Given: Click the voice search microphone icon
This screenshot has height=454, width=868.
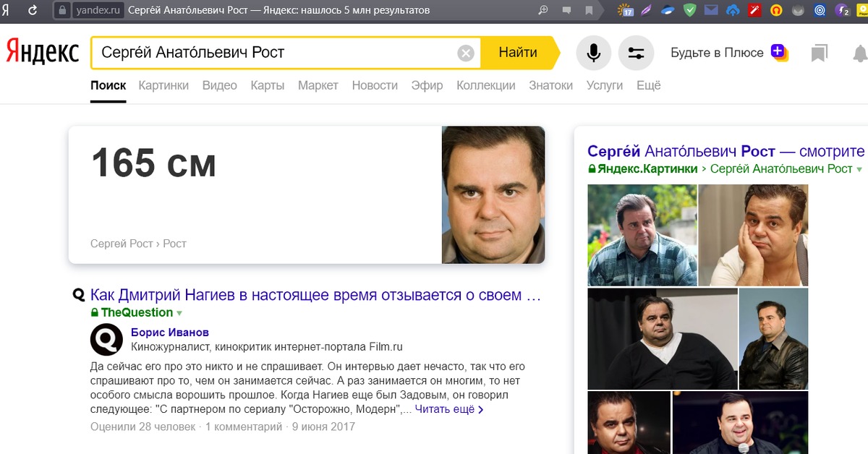Looking at the screenshot, I should point(593,53).
